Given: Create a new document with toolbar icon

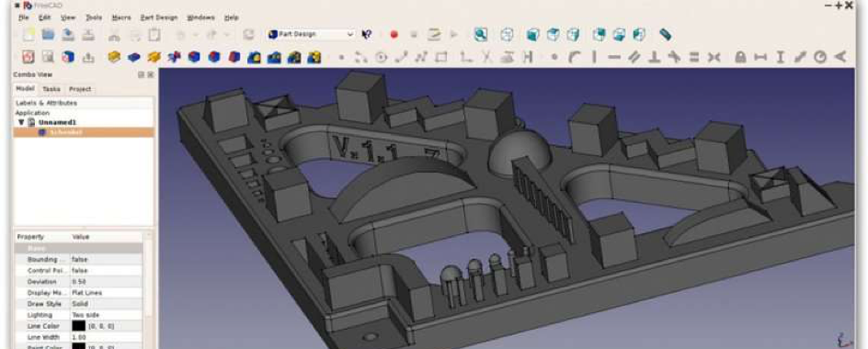Looking at the screenshot, I should (x=28, y=34).
